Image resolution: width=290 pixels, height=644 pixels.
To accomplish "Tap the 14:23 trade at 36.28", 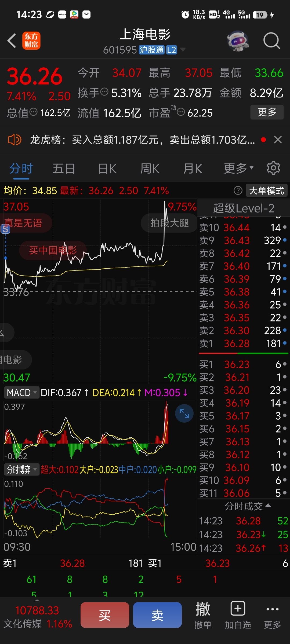I will click(x=243, y=521).
